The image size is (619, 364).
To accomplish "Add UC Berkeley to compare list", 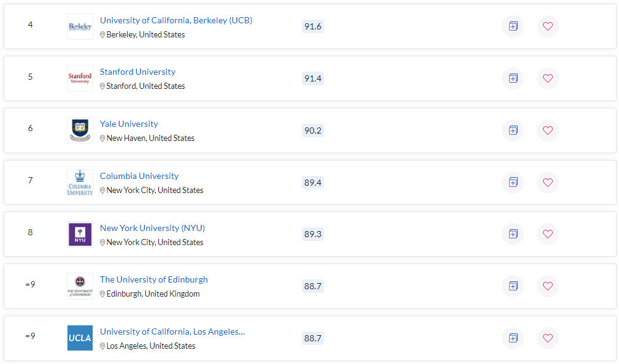I will (x=513, y=26).
